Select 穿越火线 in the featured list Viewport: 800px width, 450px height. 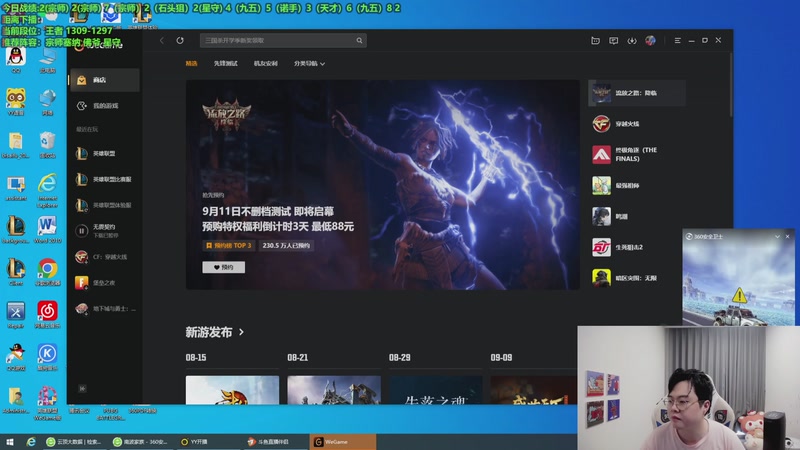click(x=637, y=124)
